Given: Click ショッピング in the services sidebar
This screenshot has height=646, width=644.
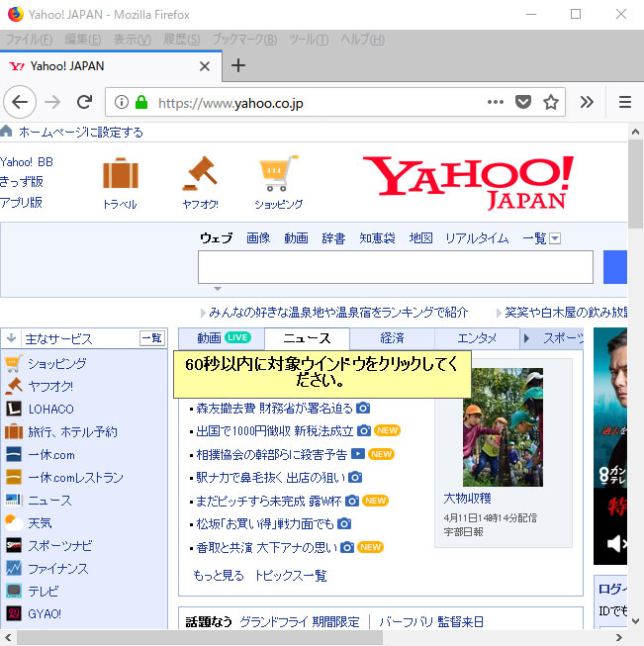Looking at the screenshot, I should [56, 363].
